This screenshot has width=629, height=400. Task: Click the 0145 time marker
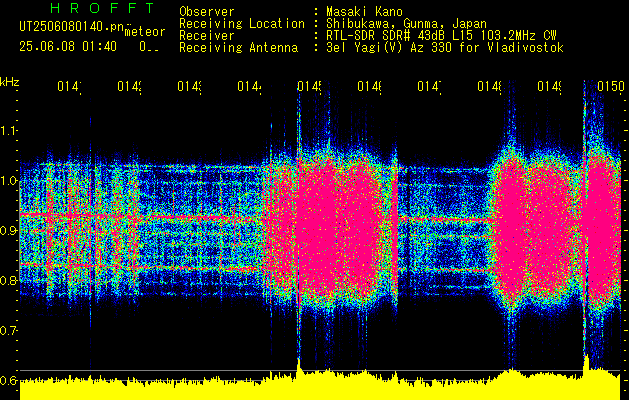310,86
